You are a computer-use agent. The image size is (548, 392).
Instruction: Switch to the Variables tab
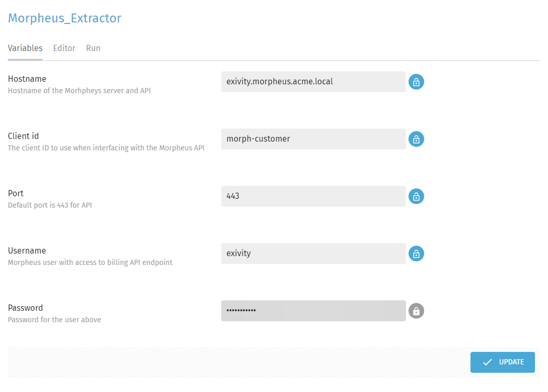25,48
